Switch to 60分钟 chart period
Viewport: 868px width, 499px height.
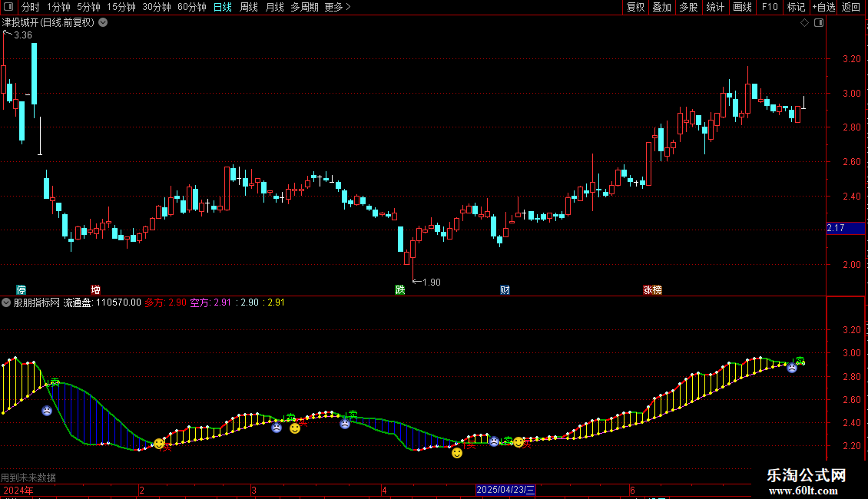[192, 7]
